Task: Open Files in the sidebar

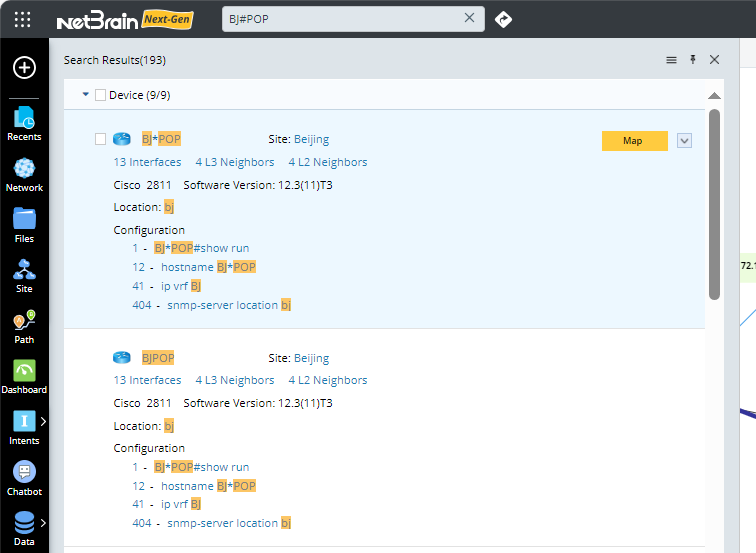Action: [24, 226]
